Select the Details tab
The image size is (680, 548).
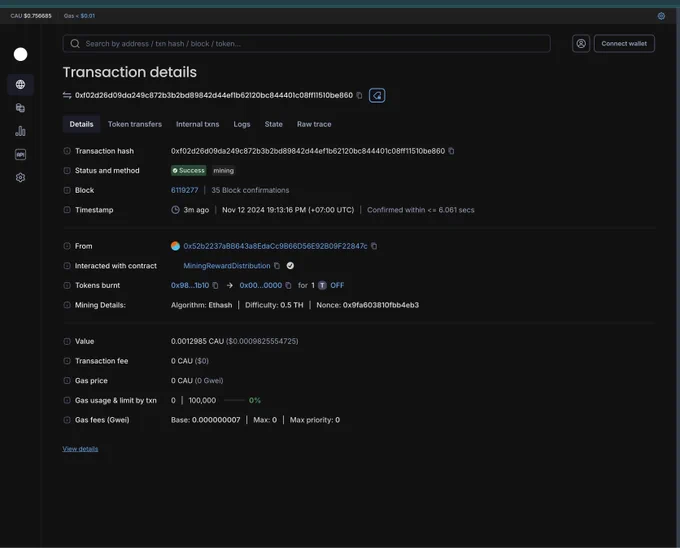[x=81, y=124]
